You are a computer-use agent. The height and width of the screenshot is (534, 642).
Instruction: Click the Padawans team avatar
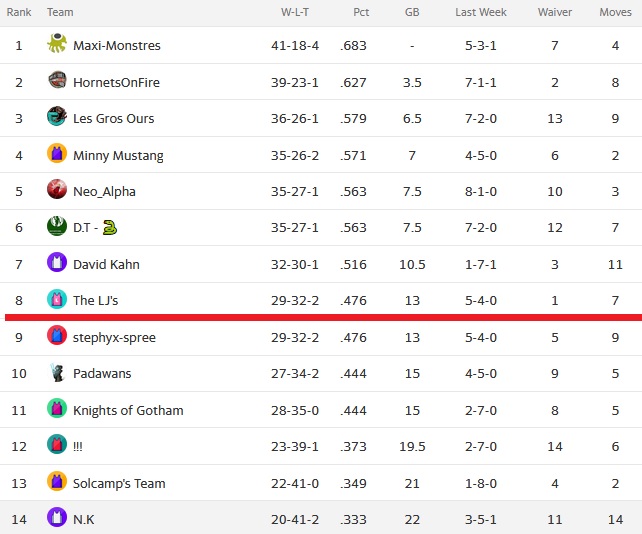click(57, 372)
